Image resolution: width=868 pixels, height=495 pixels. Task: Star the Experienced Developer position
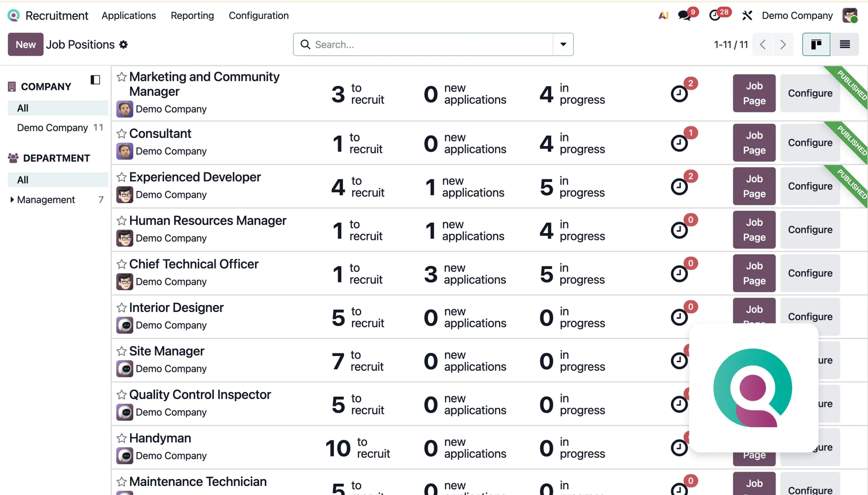click(x=122, y=177)
